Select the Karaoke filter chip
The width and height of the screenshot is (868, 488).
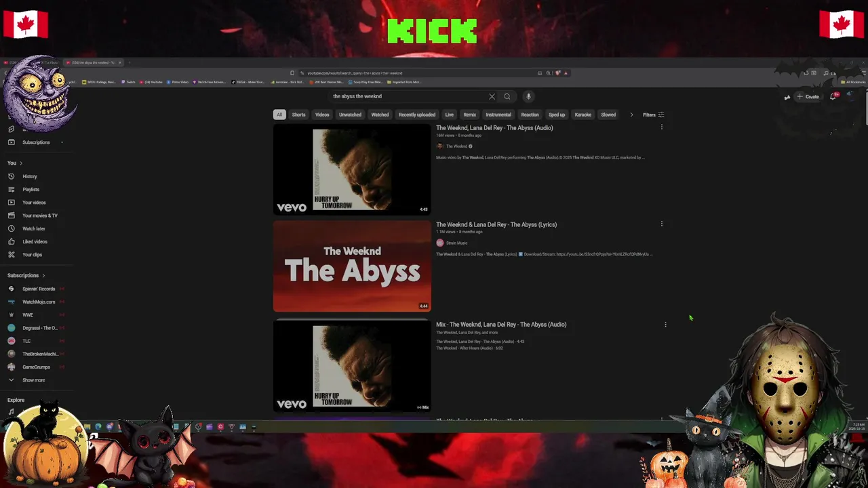point(583,115)
